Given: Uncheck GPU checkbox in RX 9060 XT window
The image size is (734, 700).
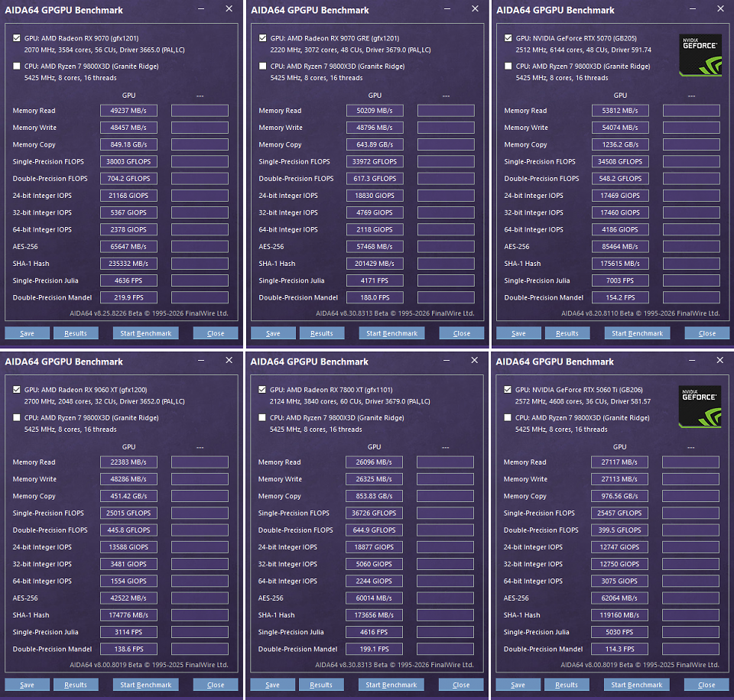Looking at the screenshot, I should pos(17,389).
